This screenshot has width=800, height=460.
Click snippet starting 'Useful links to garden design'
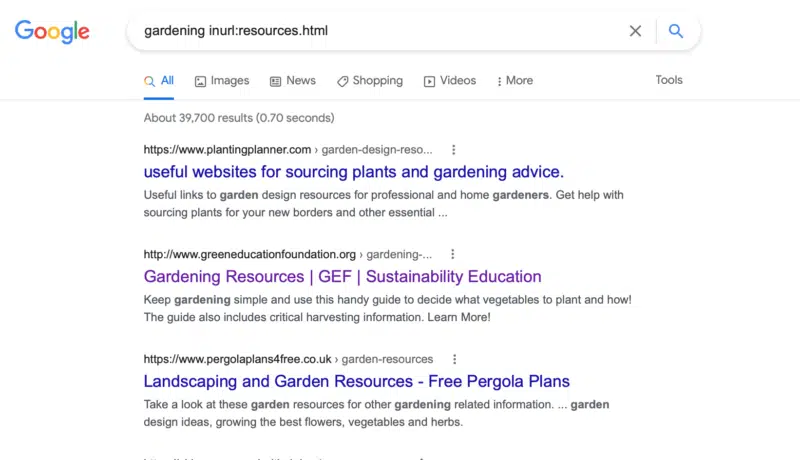[x=384, y=204]
